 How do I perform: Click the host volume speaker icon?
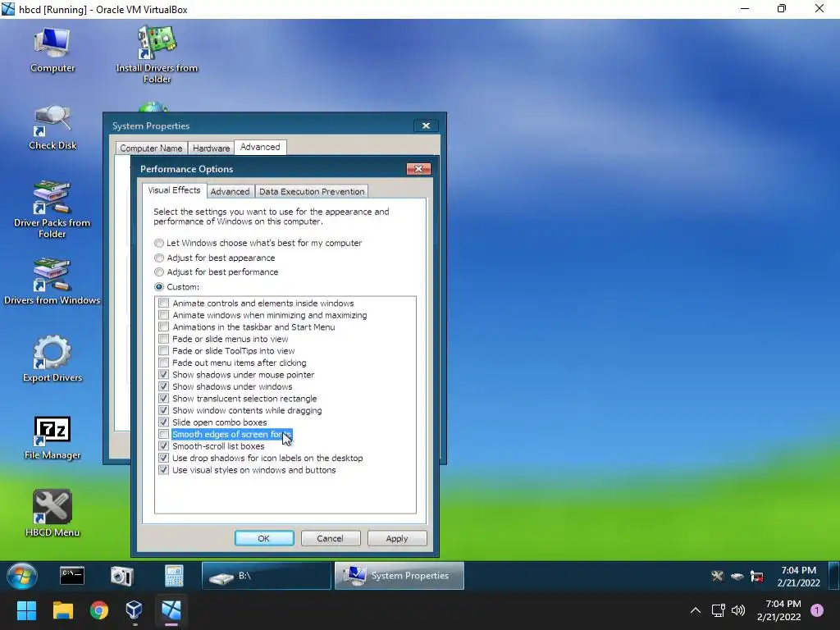tap(738, 610)
